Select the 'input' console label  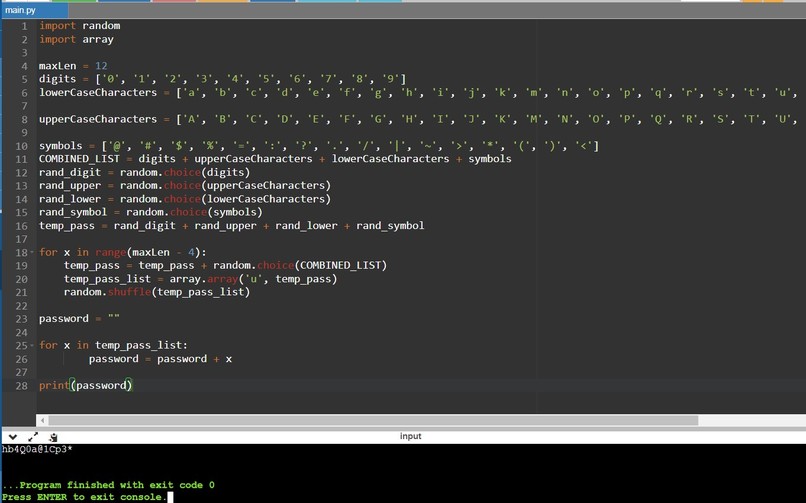coord(411,436)
